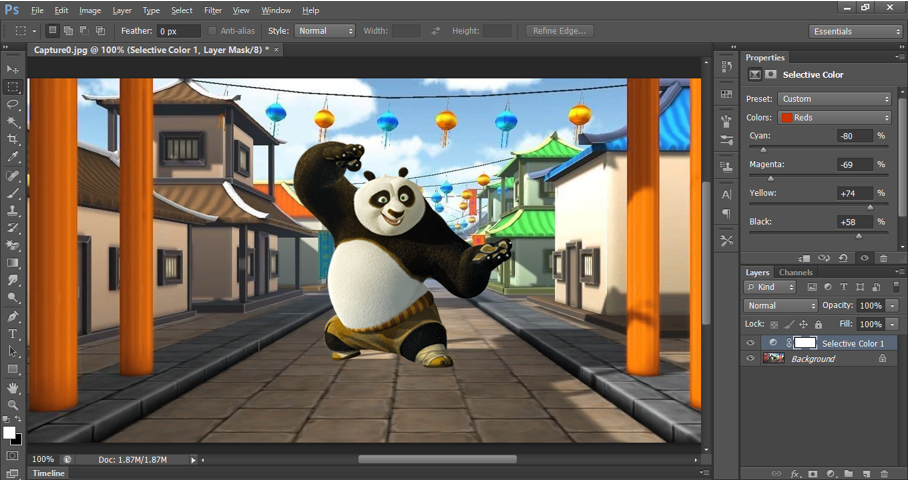Image resolution: width=908 pixels, height=481 pixels.
Task: Select the Smudge tool
Action: point(13,280)
